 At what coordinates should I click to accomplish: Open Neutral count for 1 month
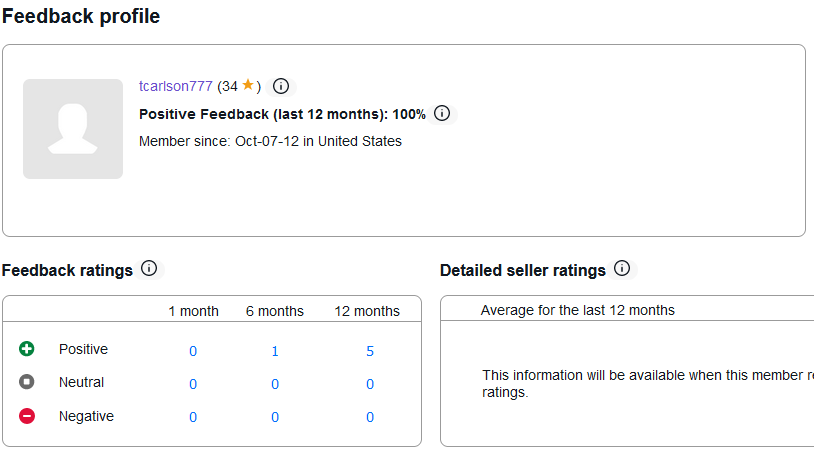193,384
